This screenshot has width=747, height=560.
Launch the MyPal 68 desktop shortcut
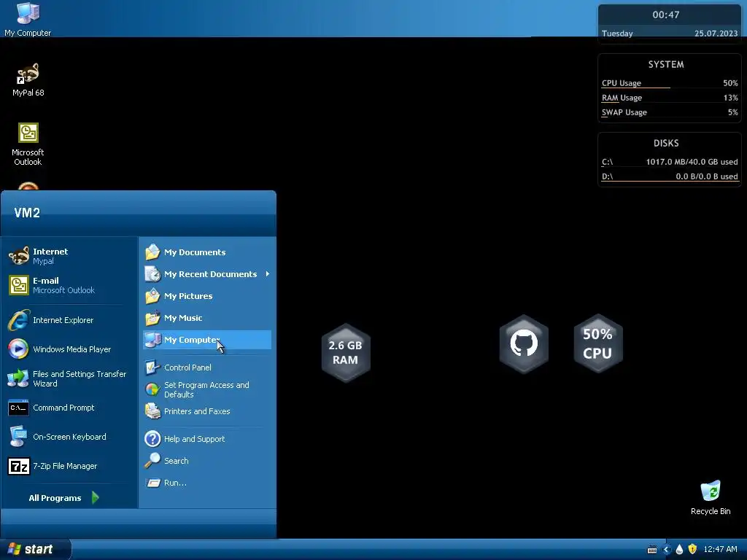click(28, 79)
